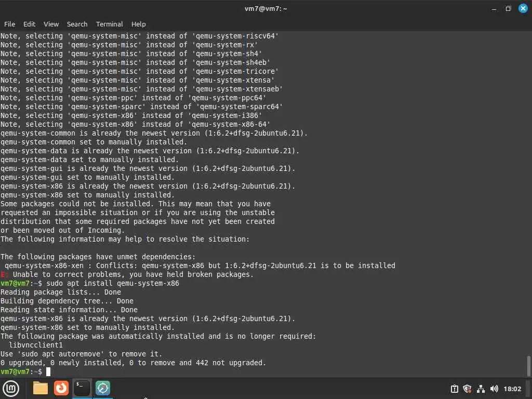Open the View menu

click(x=51, y=24)
